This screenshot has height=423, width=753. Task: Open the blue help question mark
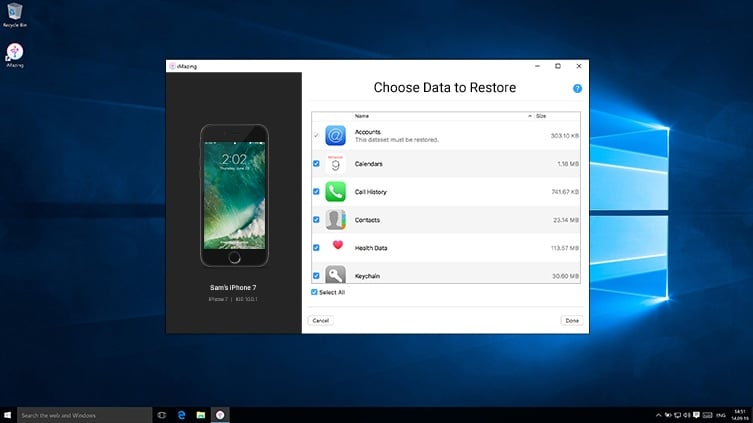tap(577, 88)
